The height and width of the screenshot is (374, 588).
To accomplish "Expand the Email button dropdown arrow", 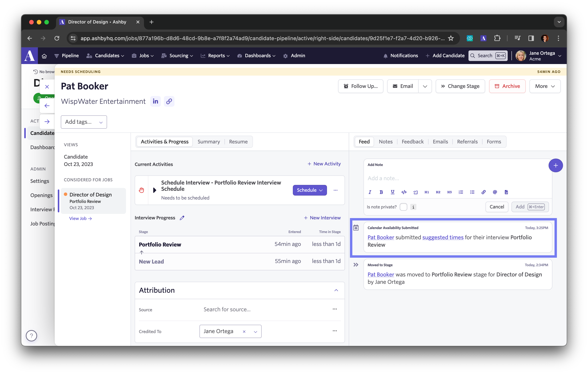I will coord(425,86).
